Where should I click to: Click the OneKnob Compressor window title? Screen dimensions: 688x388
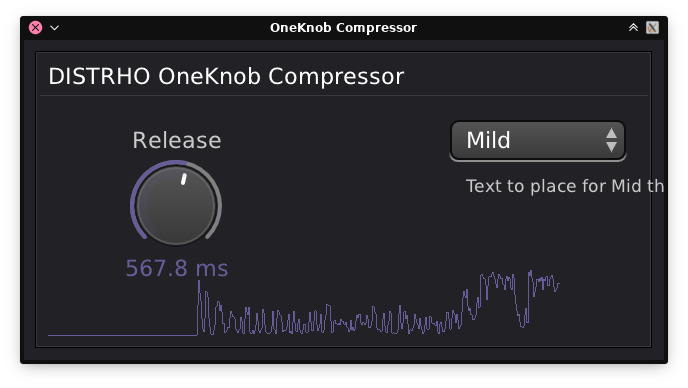pos(343,28)
